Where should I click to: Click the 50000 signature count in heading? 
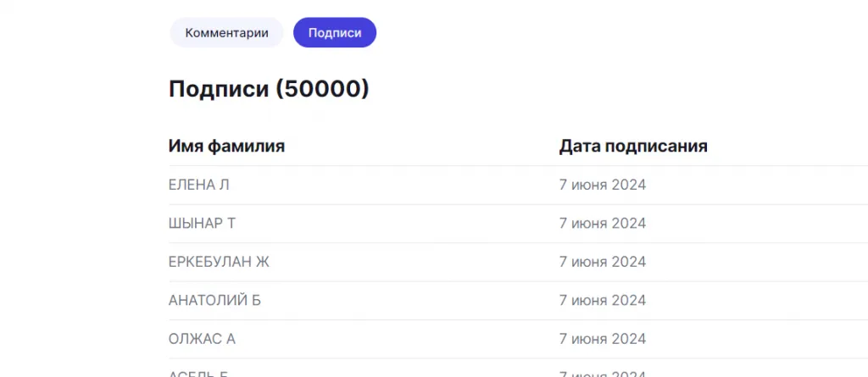tap(322, 88)
